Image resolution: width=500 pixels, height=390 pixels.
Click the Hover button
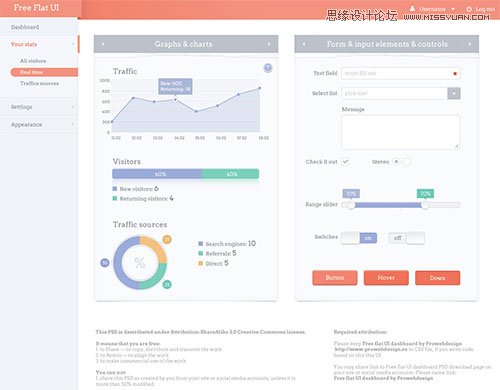point(386,278)
